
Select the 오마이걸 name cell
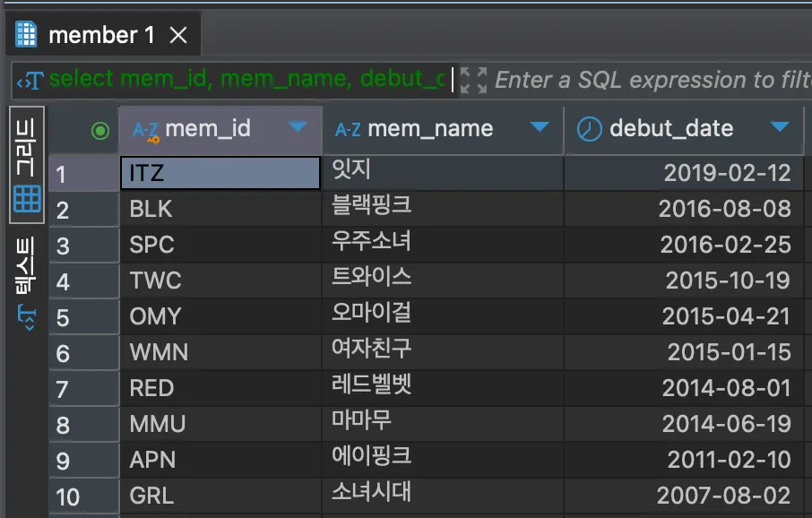click(x=443, y=316)
